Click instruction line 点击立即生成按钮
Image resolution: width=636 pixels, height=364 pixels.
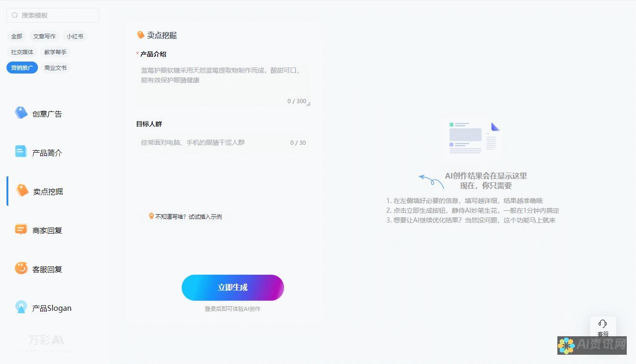click(x=473, y=210)
